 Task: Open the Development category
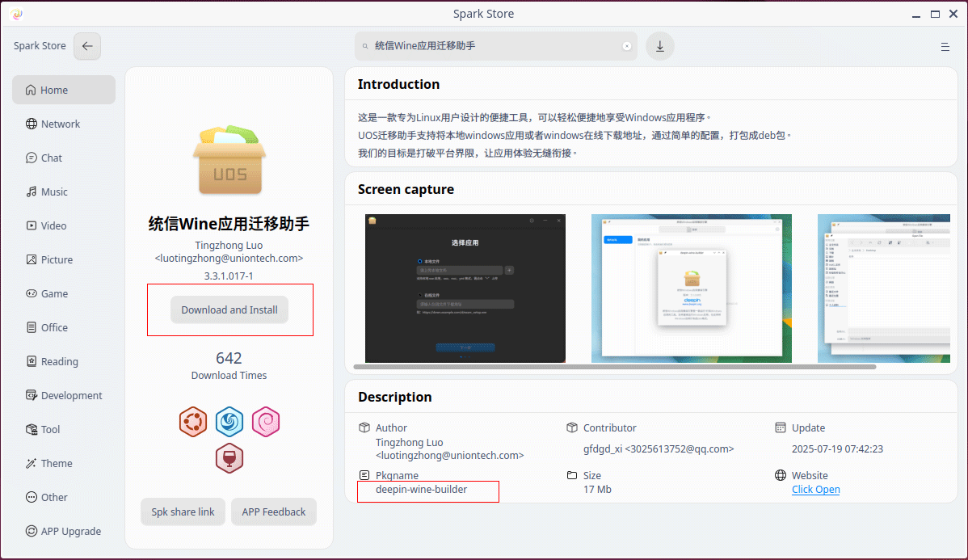[64, 396]
